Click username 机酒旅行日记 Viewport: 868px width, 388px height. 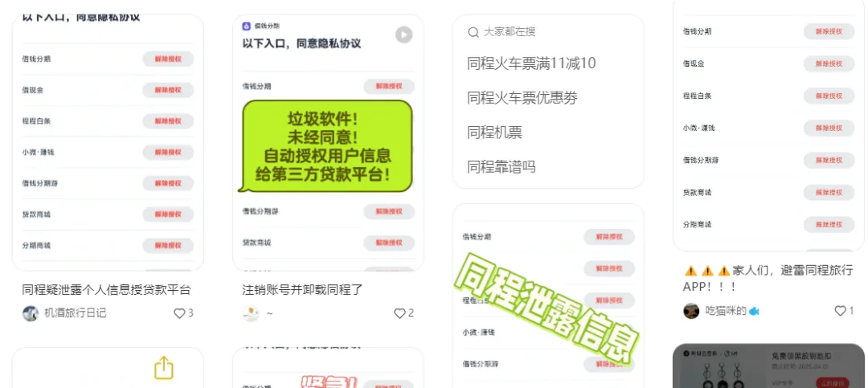76,313
